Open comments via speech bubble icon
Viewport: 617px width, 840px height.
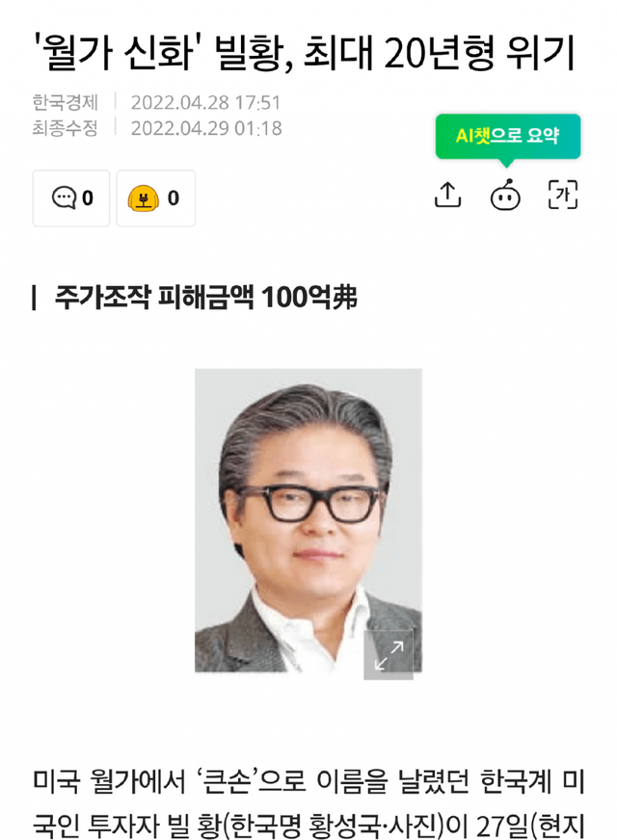[x=64, y=197]
